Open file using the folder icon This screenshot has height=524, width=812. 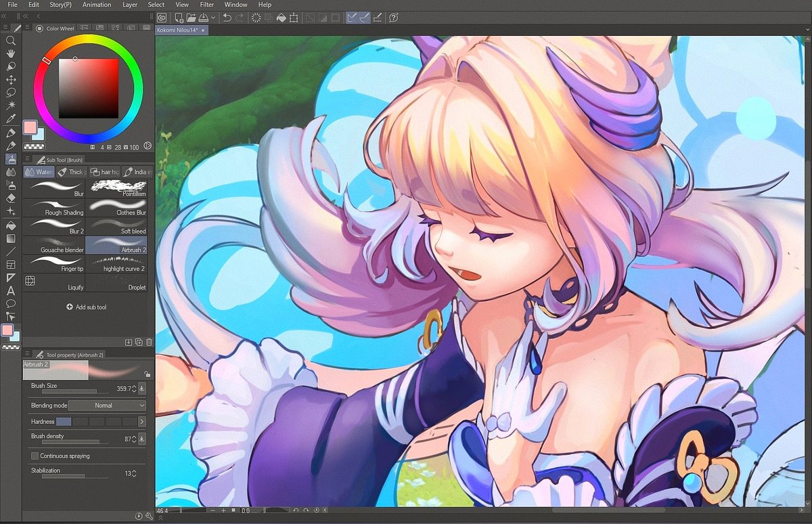tap(191, 17)
